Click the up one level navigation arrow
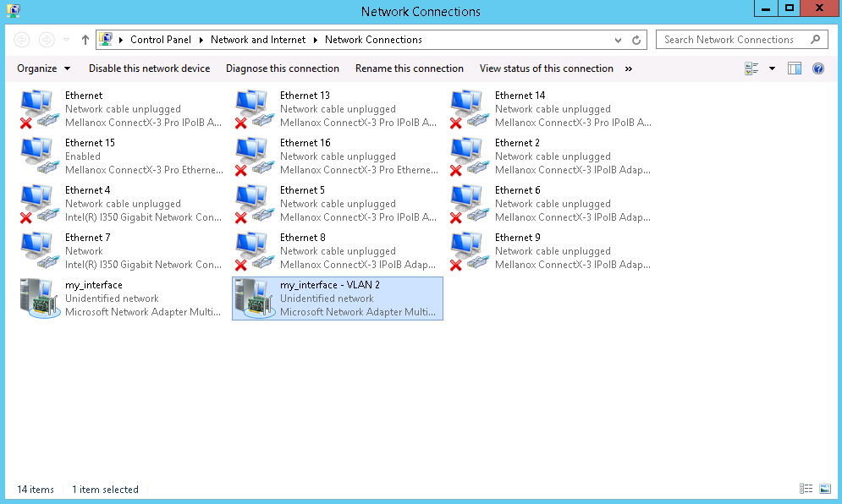 [84, 38]
